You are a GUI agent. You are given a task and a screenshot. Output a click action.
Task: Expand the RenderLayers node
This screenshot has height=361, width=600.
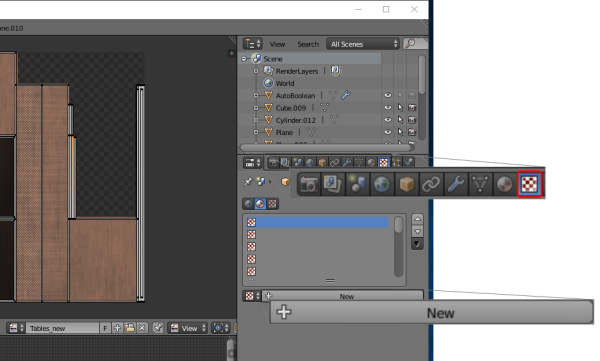[x=256, y=71]
